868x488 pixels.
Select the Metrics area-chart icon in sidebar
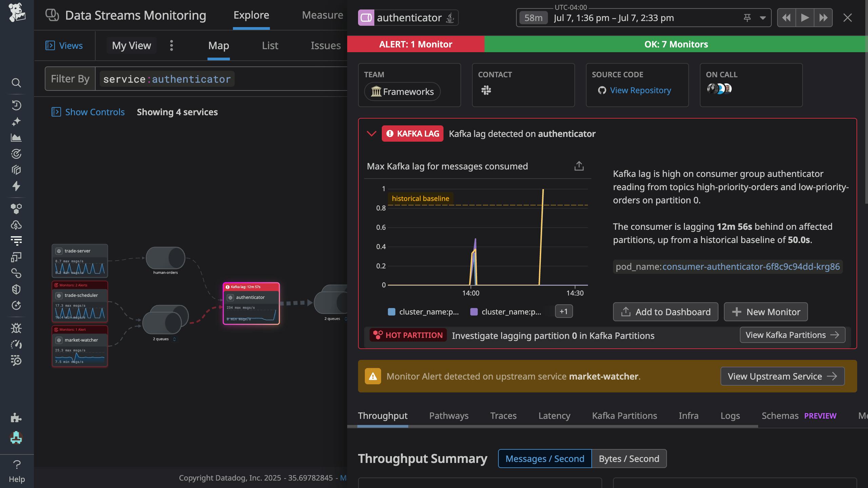(16, 138)
